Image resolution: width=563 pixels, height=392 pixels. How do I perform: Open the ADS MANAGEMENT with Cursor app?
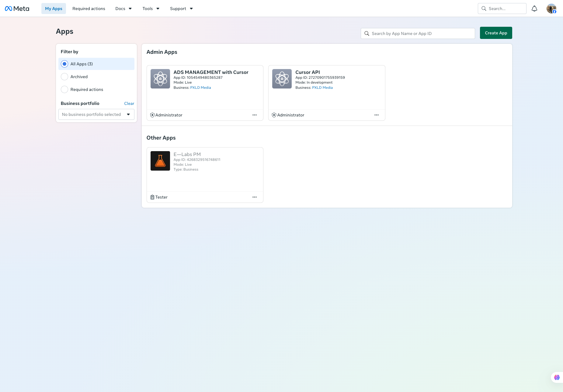pos(211,72)
